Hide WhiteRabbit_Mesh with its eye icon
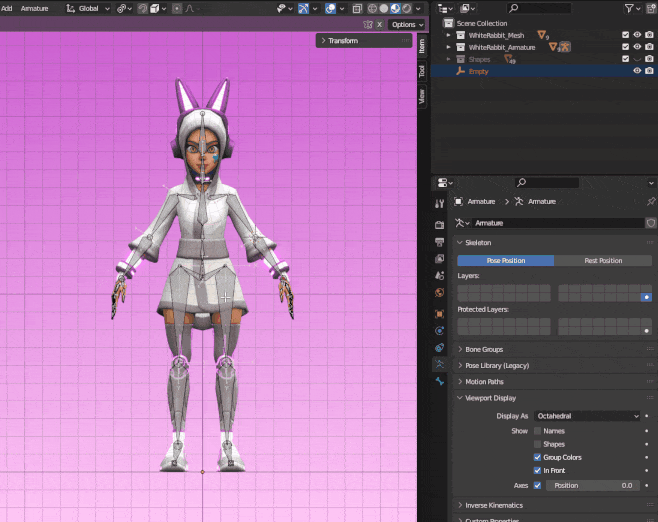The image size is (658, 522). pos(637,35)
